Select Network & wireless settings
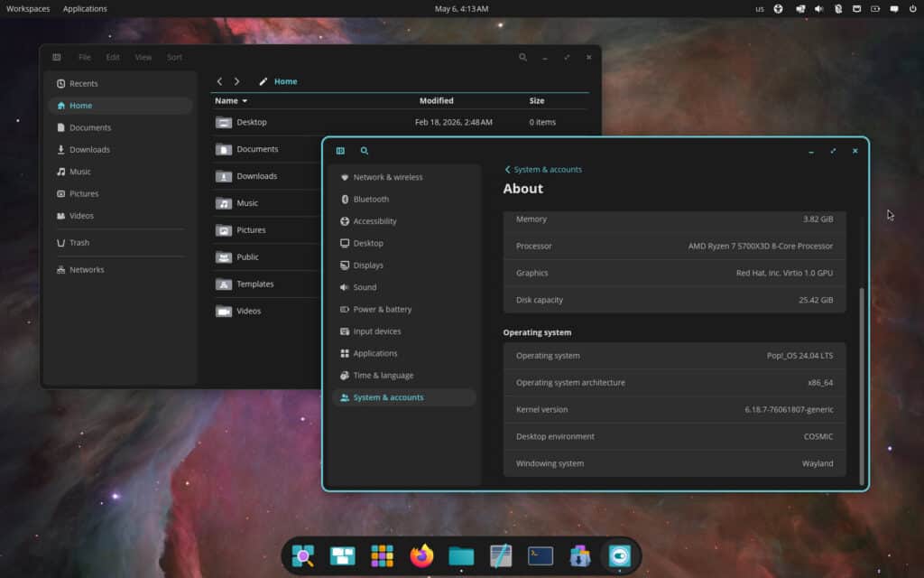The image size is (924, 578). [x=404, y=177]
